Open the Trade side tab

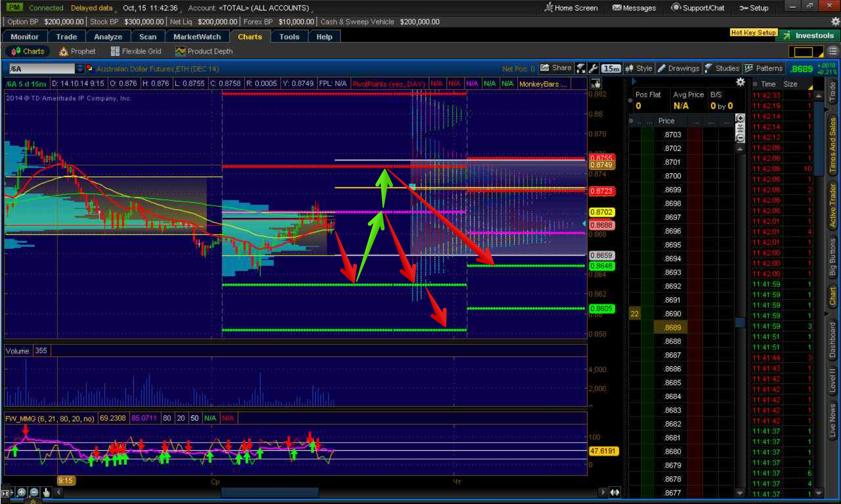point(833,92)
